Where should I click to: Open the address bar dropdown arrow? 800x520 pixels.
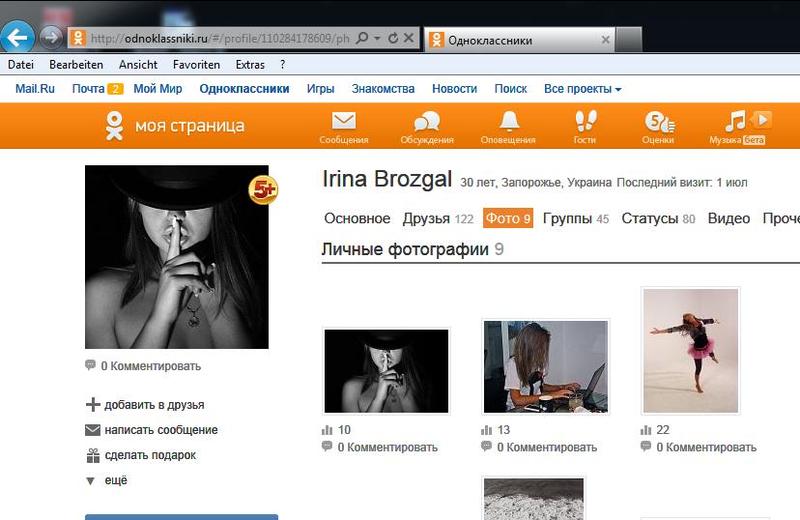(x=377, y=38)
